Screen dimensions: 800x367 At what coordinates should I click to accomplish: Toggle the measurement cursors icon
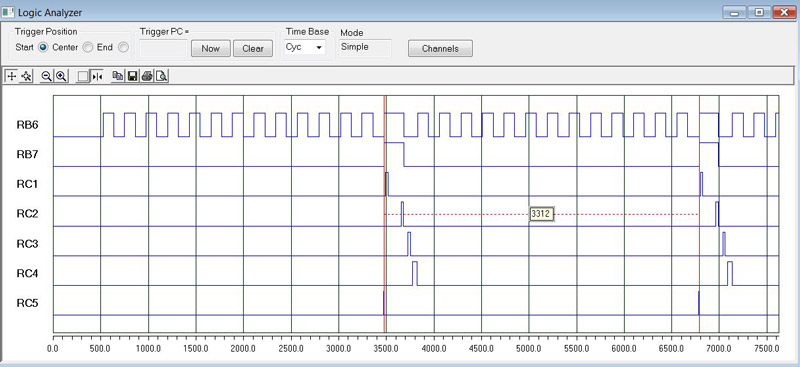(x=97, y=76)
